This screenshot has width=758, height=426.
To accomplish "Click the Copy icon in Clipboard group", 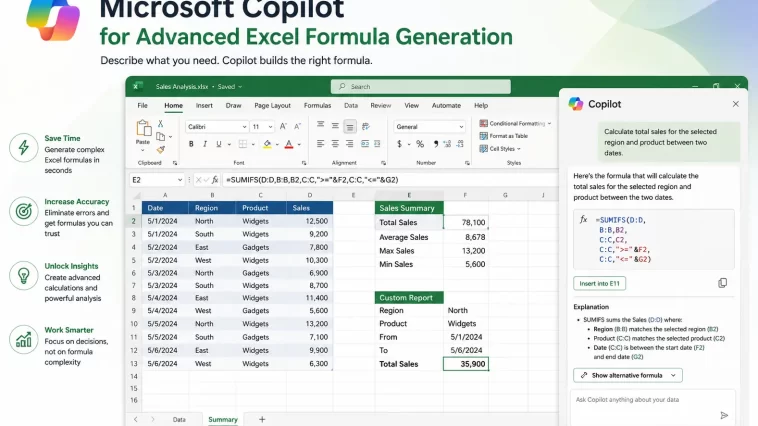I will point(160,137).
